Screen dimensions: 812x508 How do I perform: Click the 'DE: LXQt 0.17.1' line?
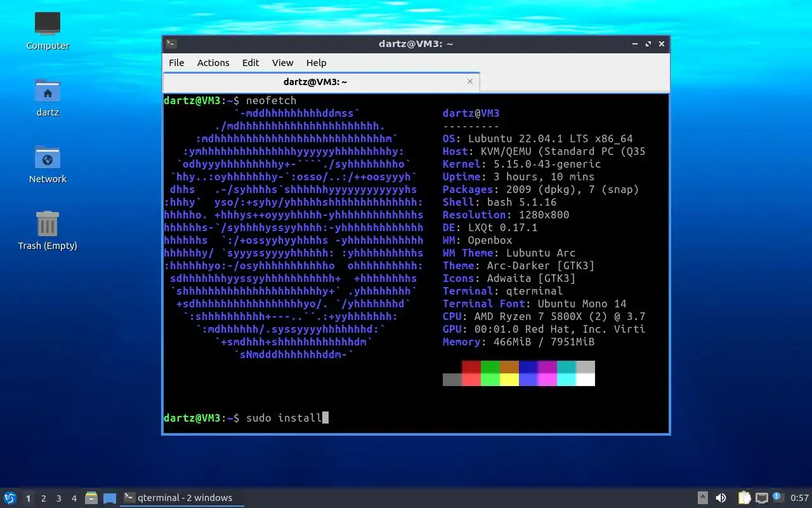pyautogui.click(x=490, y=227)
